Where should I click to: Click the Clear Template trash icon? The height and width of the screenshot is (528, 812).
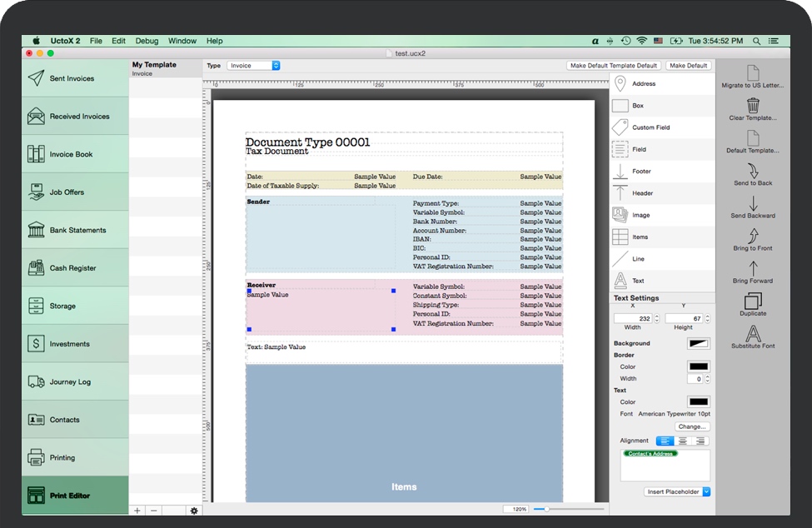pos(753,106)
